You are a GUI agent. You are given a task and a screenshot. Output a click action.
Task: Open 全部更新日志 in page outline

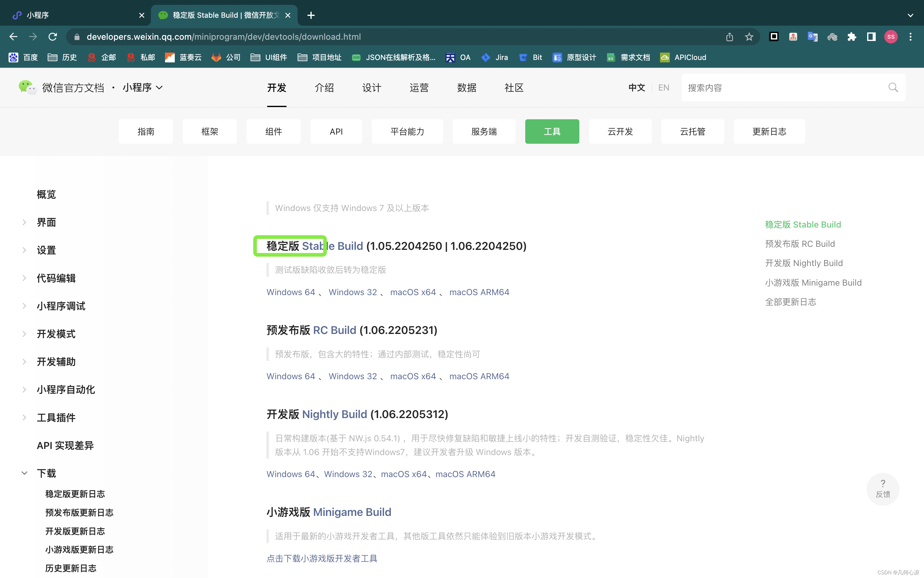[790, 302]
